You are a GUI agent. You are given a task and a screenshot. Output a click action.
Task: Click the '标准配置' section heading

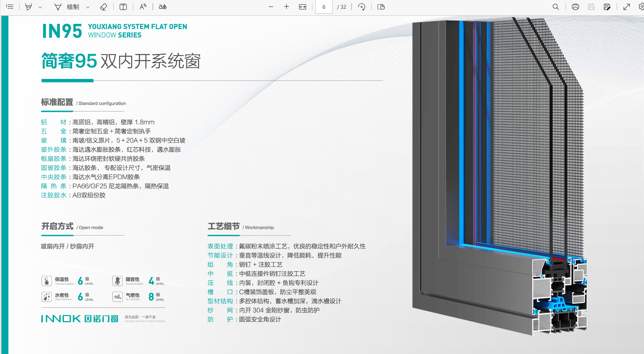coord(57,102)
